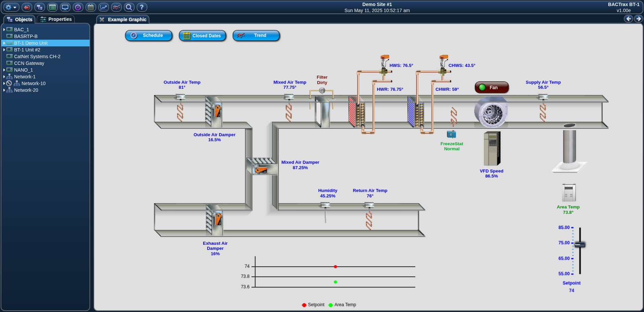Click the Humidity 45.25% value
The image size is (644, 312).
328,196
